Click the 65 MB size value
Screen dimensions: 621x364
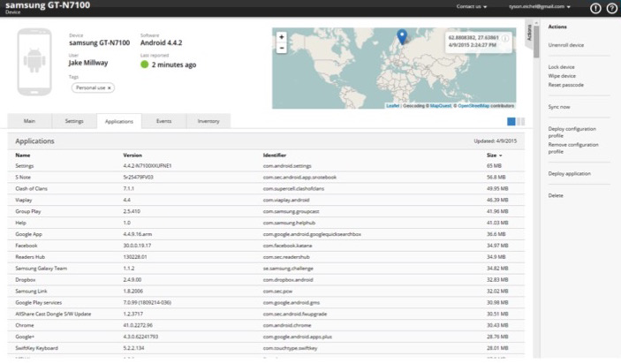[494, 166]
